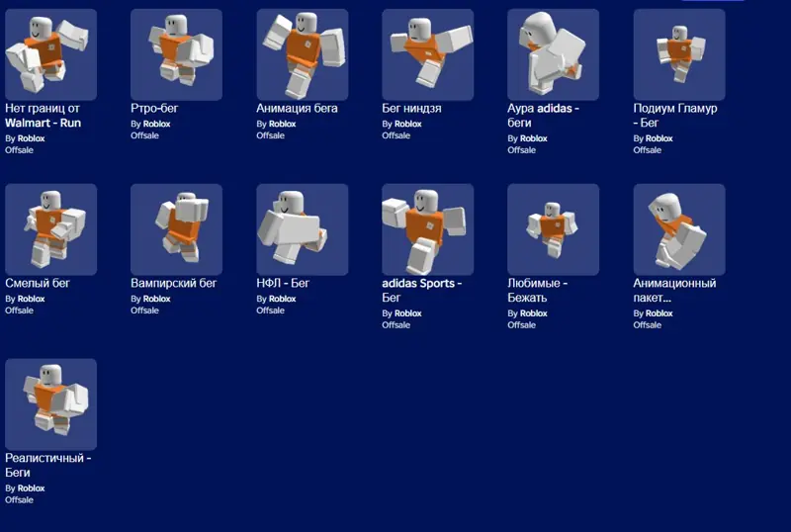Open the Вампирский бег title link
This screenshot has height=532, width=791.
[x=174, y=283]
